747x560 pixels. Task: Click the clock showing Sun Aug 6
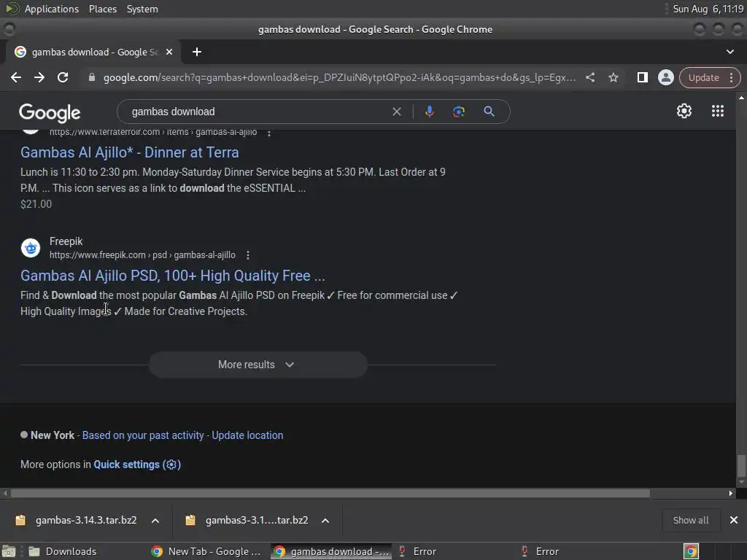pyautogui.click(x=708, y=9)
